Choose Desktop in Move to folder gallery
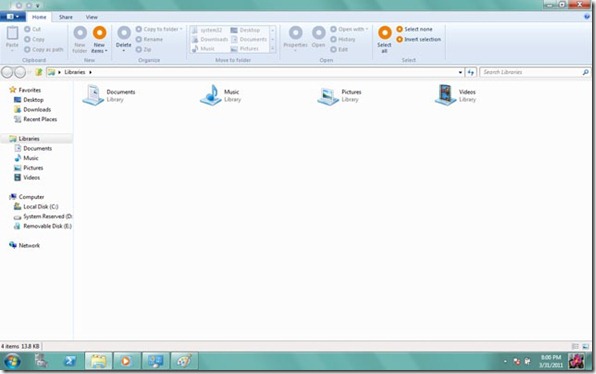 coord(246,30)
